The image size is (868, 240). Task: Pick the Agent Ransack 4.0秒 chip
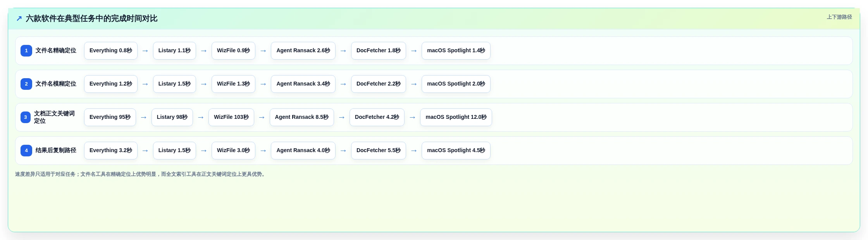click(303, 151)
